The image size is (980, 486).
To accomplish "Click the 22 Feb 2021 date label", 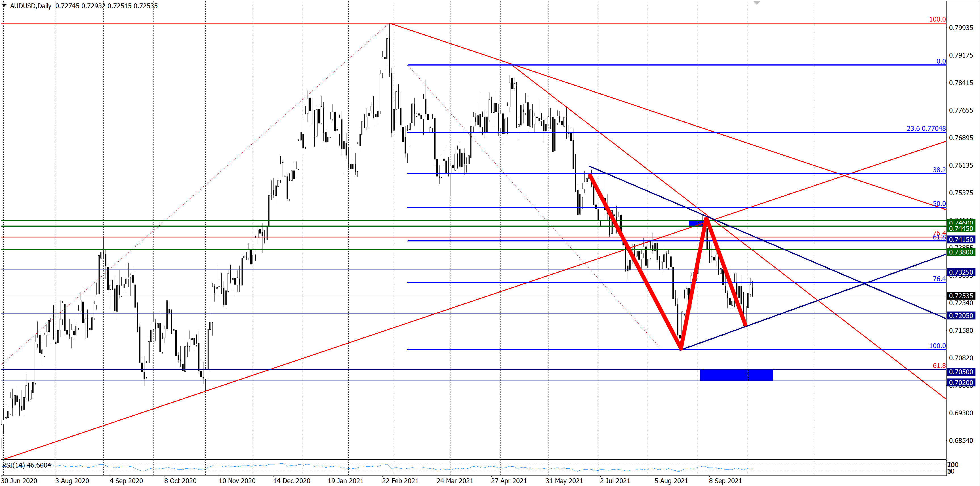I will 400,481.
